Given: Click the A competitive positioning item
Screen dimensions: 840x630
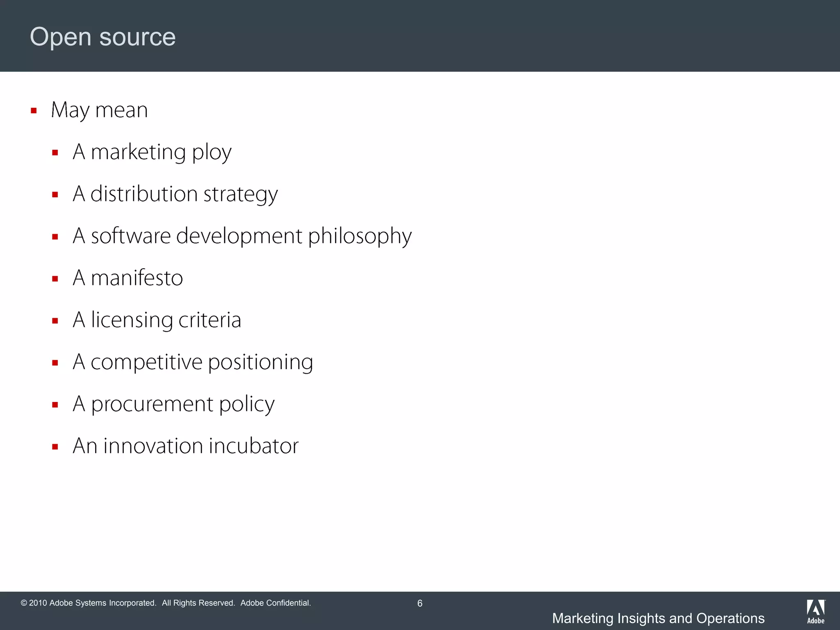Looking at the screenshot, I should point(193,362).
